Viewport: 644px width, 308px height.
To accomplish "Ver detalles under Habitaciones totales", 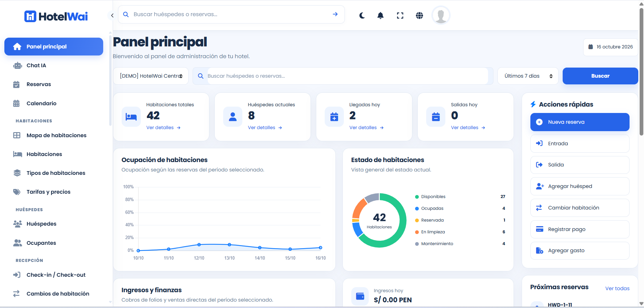I will pos(163,127).
